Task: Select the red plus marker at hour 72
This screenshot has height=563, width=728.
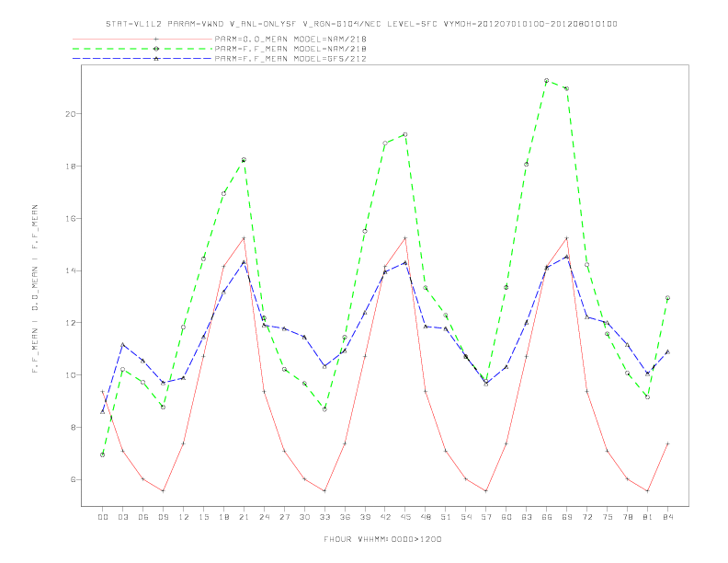Action: [x=586, y=391]
